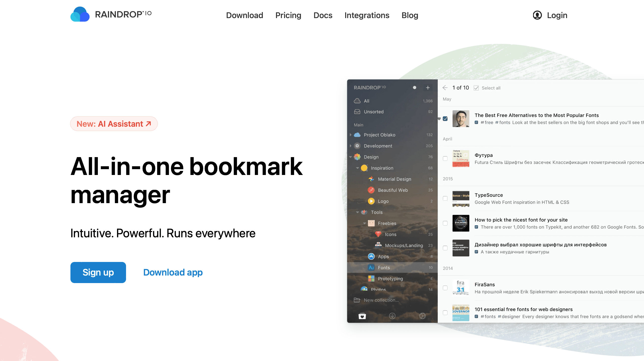Click the RAINDROP.IO wordmark in header
The image size is (644, 361).
(x=123, y=14)
